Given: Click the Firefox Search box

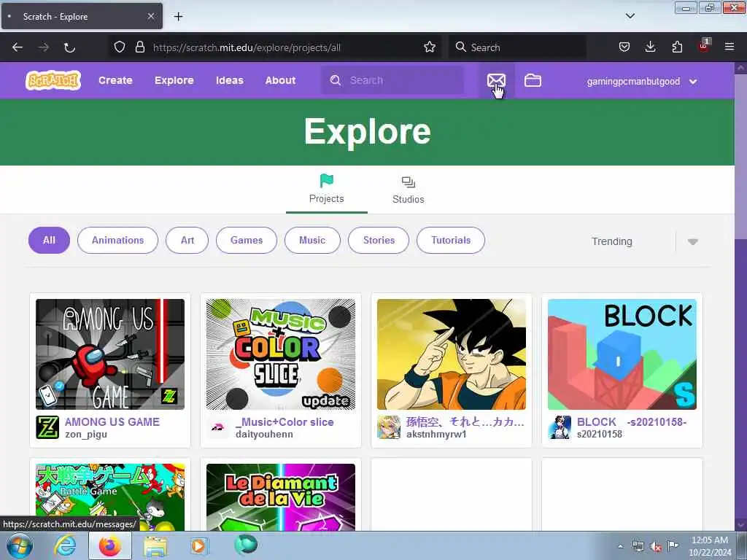Looking at the screenshot, I should tap(518, 47).
